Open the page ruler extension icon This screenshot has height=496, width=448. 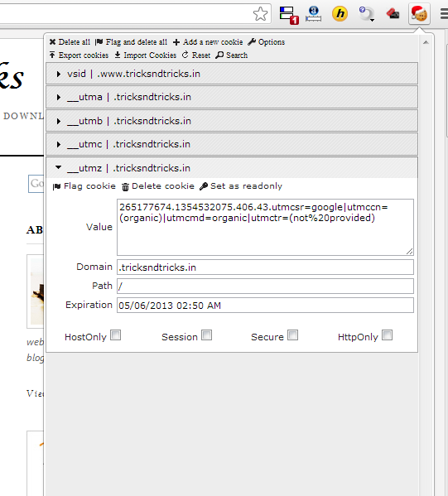(x=313, y=14)
